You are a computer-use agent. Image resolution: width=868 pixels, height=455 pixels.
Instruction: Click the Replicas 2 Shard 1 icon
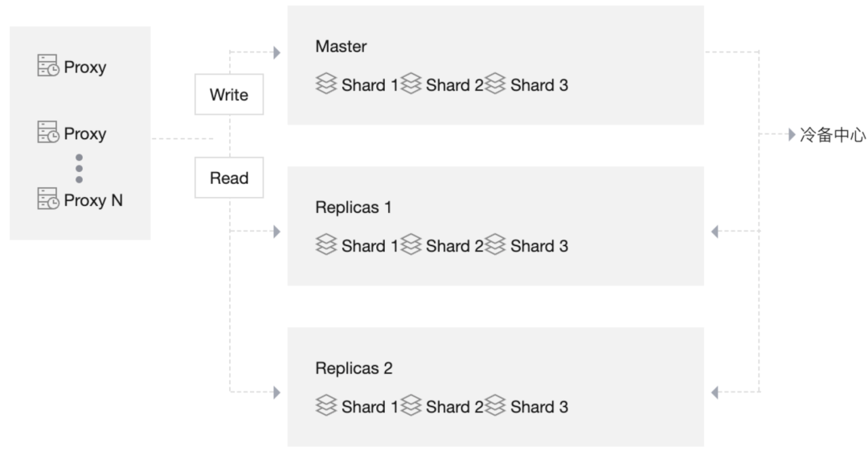pos(326,406)
